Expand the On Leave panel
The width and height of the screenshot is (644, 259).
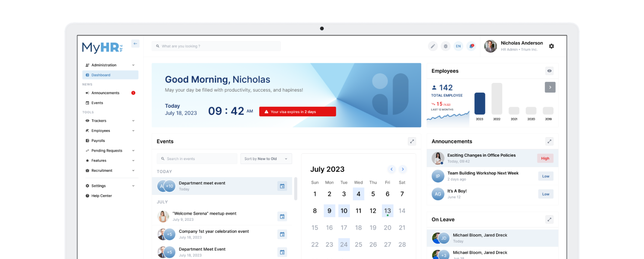(549, 219)
